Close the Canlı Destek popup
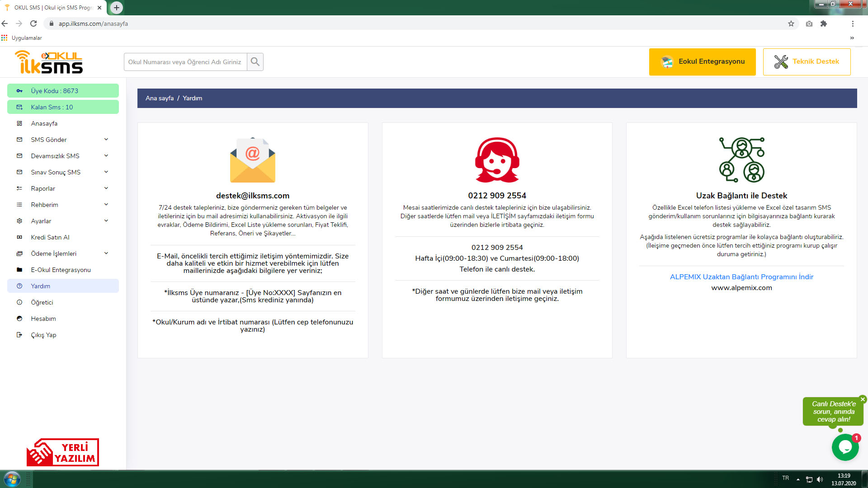 pyautogui.click(x=863, y=399)
